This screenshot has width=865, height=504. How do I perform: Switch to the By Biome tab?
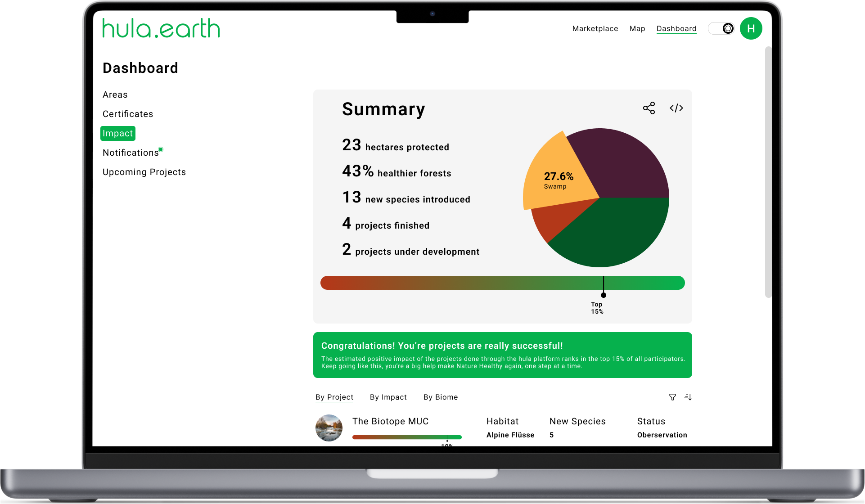440,397
